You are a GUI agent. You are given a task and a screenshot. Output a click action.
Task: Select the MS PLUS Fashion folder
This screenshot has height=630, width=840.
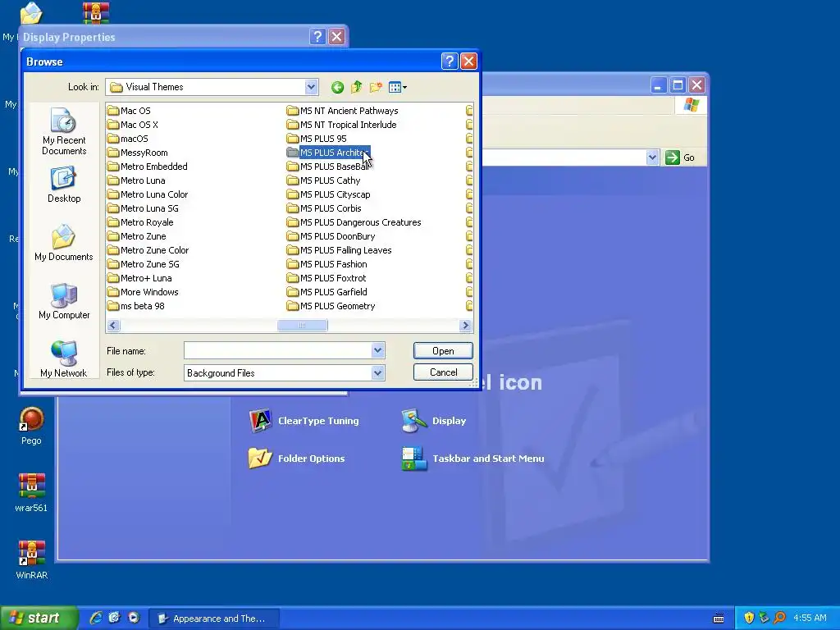pyautogui.click(x=327, y=264)
